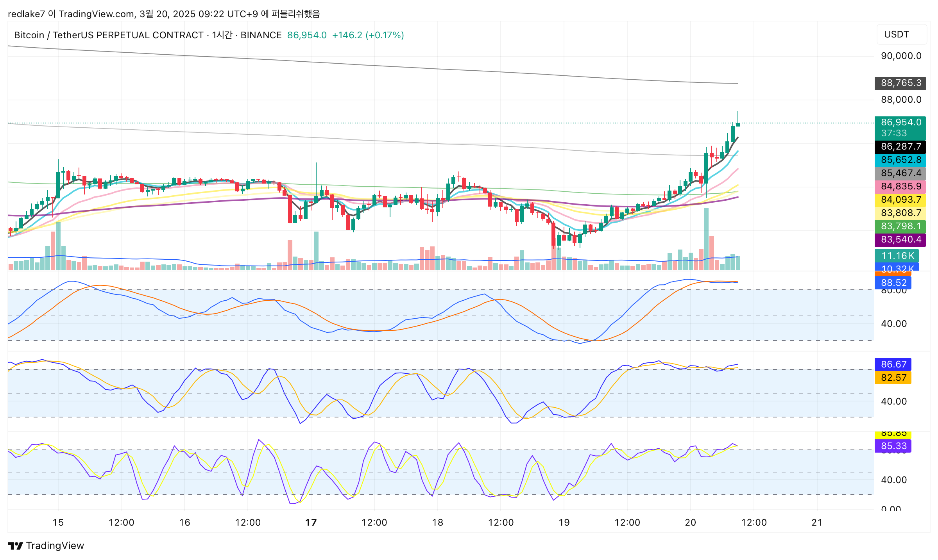The image size is (938, 560).
Task: Click the tall volume bar near date 20
Action: point(706,239)
